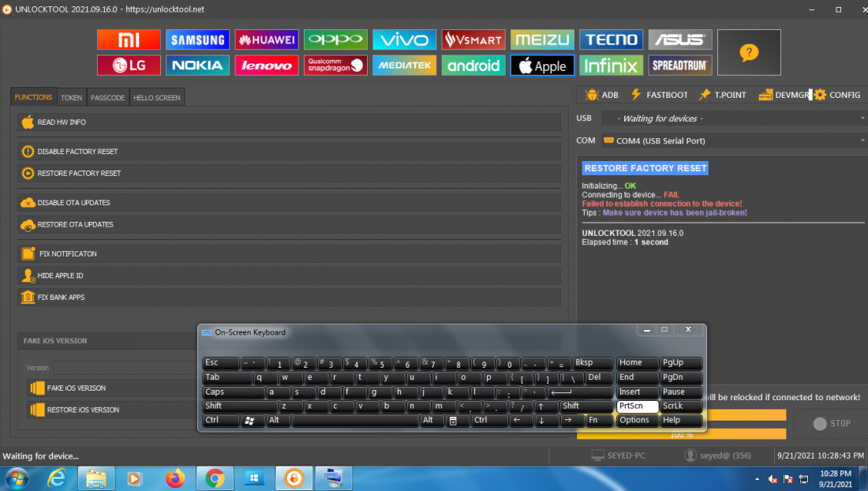Viewport: 868px width, 491px height.
Task: Click the muted volume tray icon
Action: (x=773, y=479)
